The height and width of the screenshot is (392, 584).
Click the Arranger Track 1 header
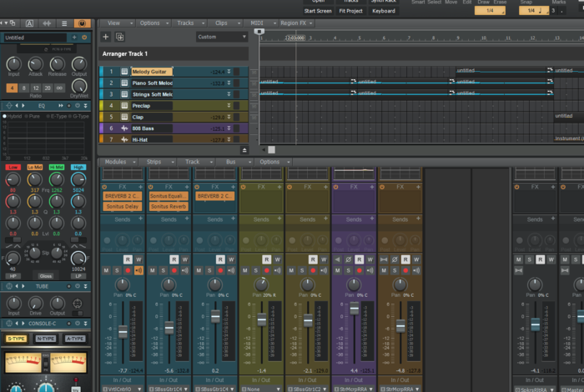pos(174,53)
